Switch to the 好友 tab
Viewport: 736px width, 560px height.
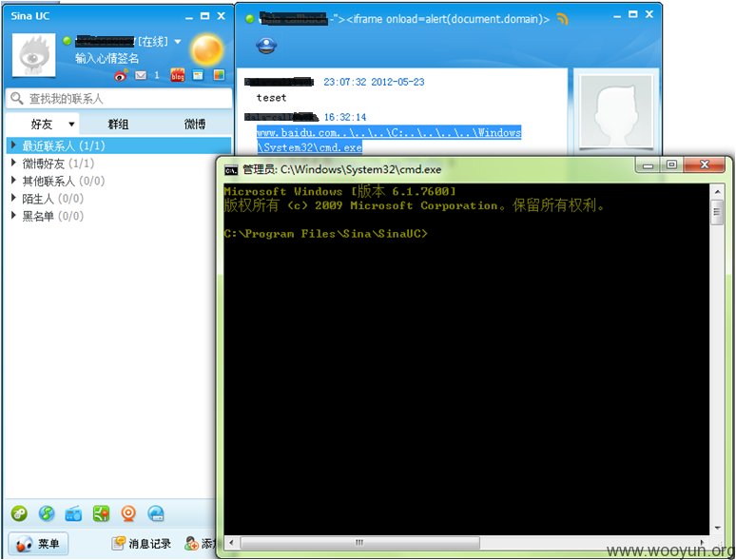pos(41,124)
